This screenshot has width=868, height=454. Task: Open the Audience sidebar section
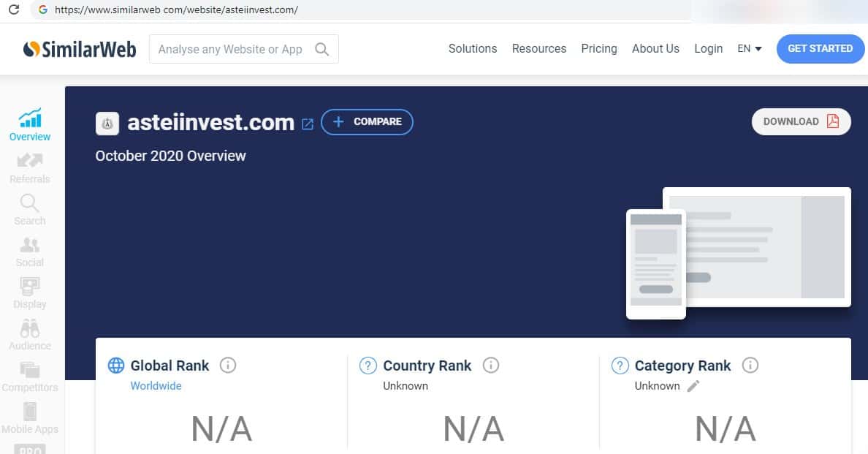[30, 335]
